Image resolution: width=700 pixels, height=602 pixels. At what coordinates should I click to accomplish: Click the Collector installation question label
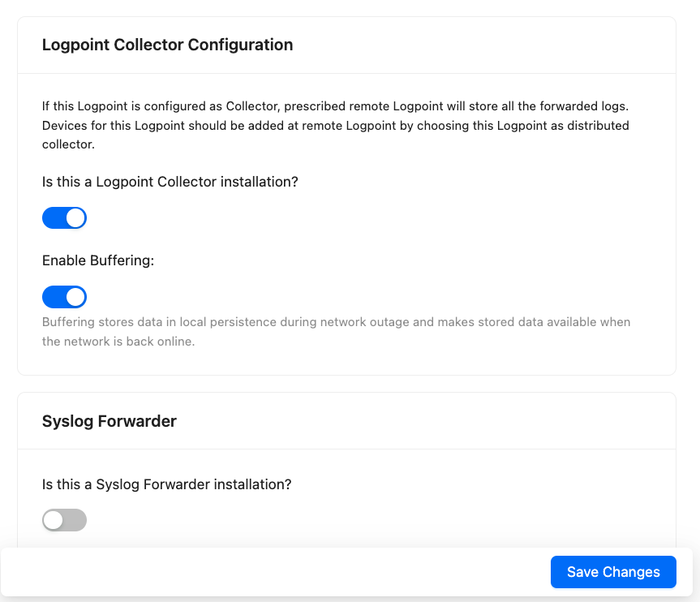click(170, 182)
